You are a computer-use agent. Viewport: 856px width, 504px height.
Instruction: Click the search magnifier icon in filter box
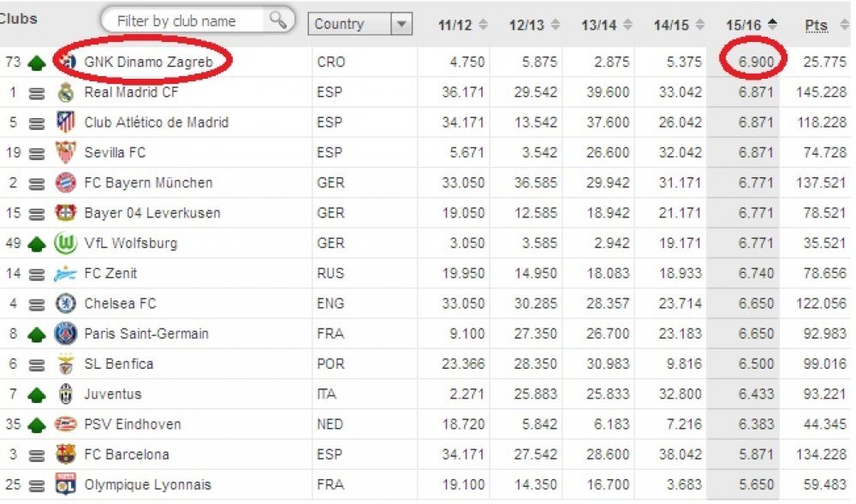coord(278,21)
